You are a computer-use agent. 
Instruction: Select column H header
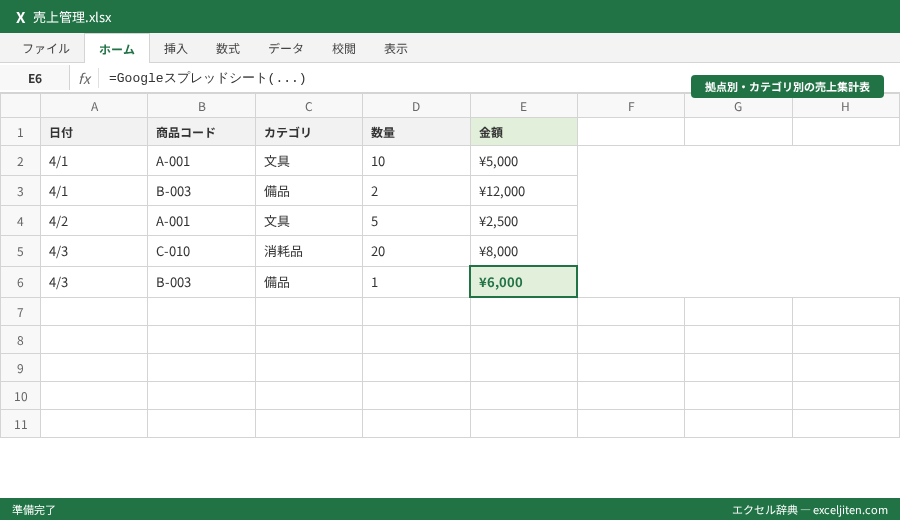click(845, 106)
